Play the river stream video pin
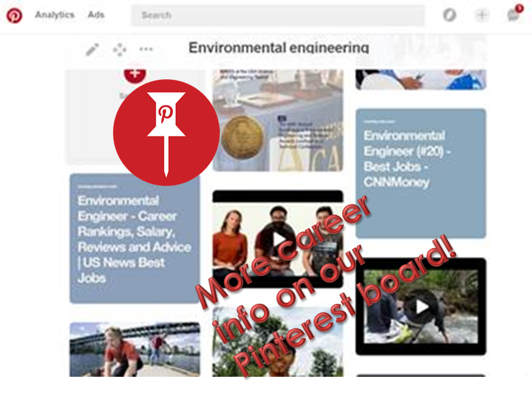532x418 pixels. click(422, 307)
